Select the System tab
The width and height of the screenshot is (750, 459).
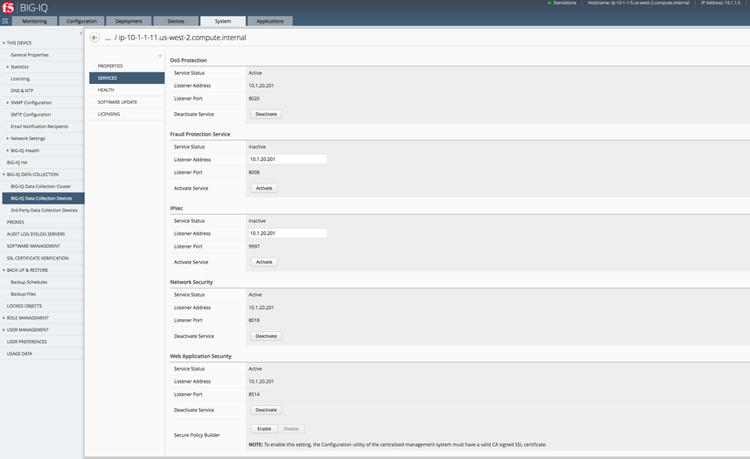coord(222,21)
